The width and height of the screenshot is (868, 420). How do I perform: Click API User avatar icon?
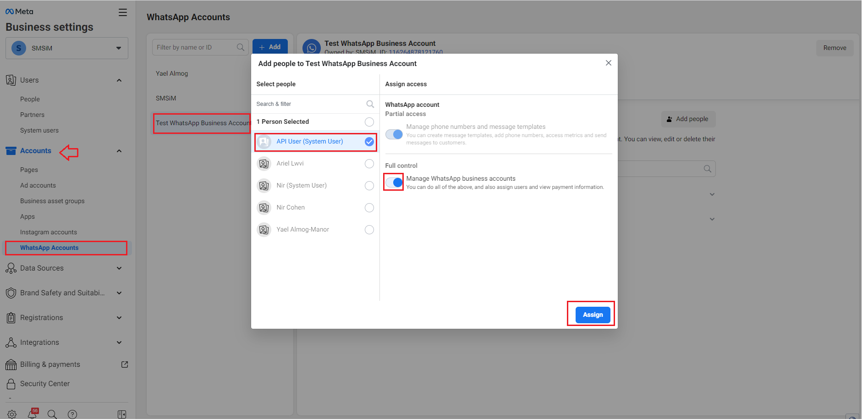pos(264,142)
